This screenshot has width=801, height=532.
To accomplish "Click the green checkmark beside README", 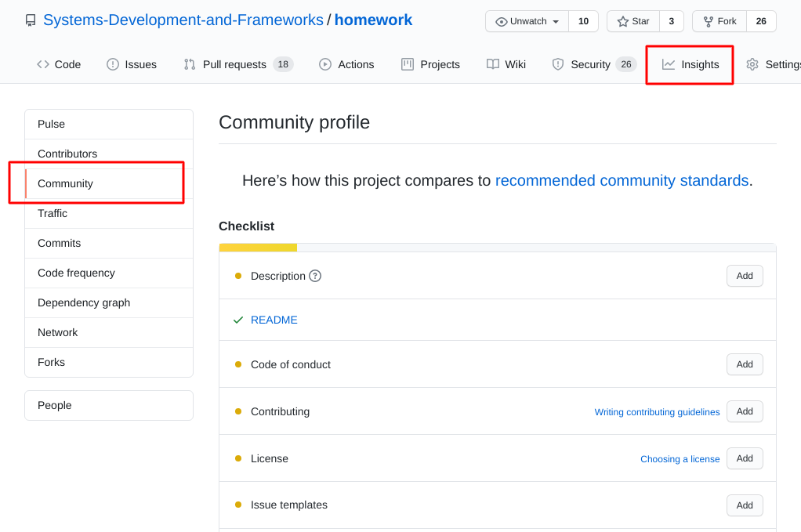I will coord(238,320).
